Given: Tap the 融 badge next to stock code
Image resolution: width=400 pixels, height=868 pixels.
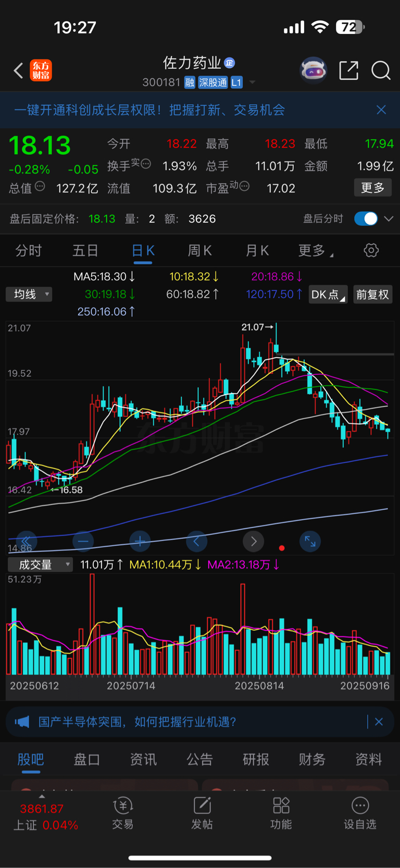Looking at the screenshot, I should click(x=190, y=82).
